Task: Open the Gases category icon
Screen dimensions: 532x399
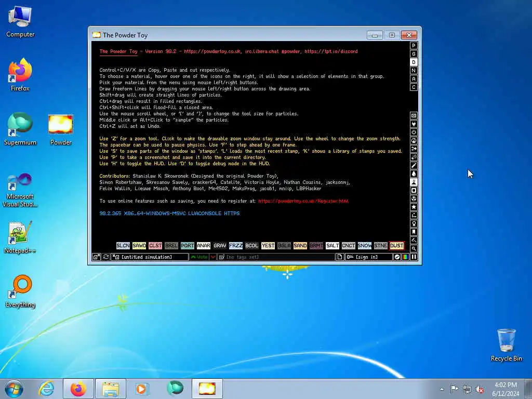Action: coord(414,166)
